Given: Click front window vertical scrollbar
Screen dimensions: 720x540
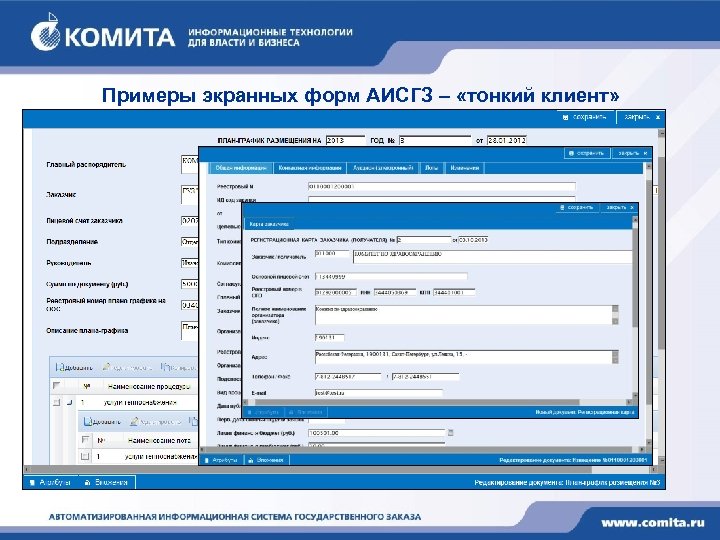Looking at the screenshot, I should [x=636, y=308].
